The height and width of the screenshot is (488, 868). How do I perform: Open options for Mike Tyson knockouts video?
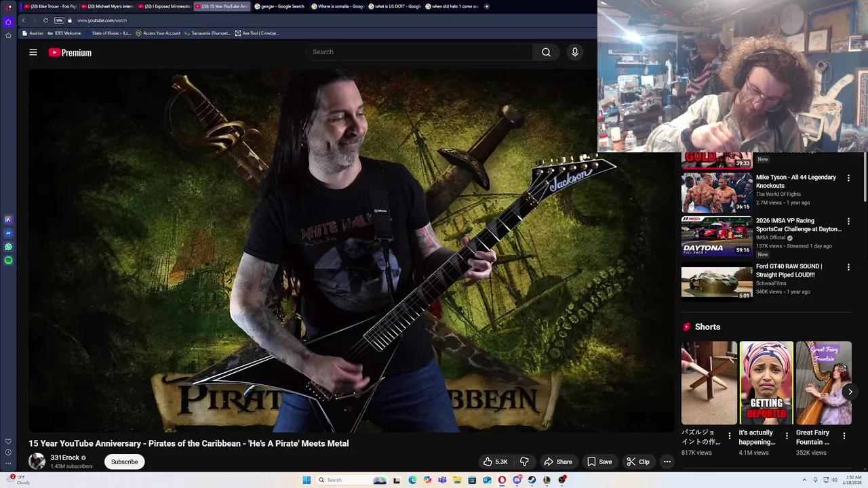coord(848,178)
